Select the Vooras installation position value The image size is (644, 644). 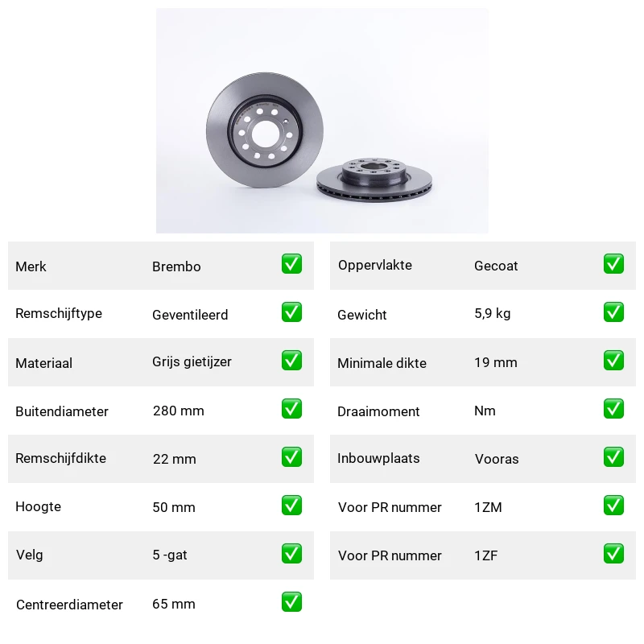pyautogui.click(x=497, y=459)
